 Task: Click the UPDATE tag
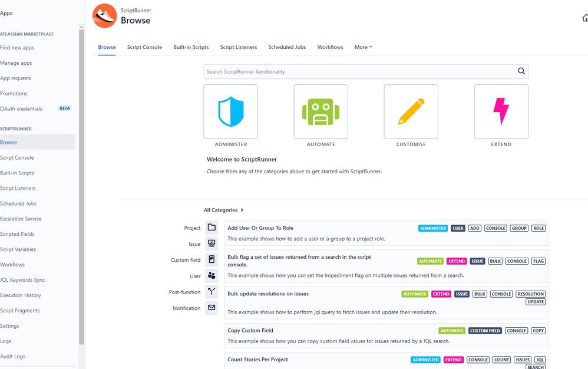click(536, 301)
